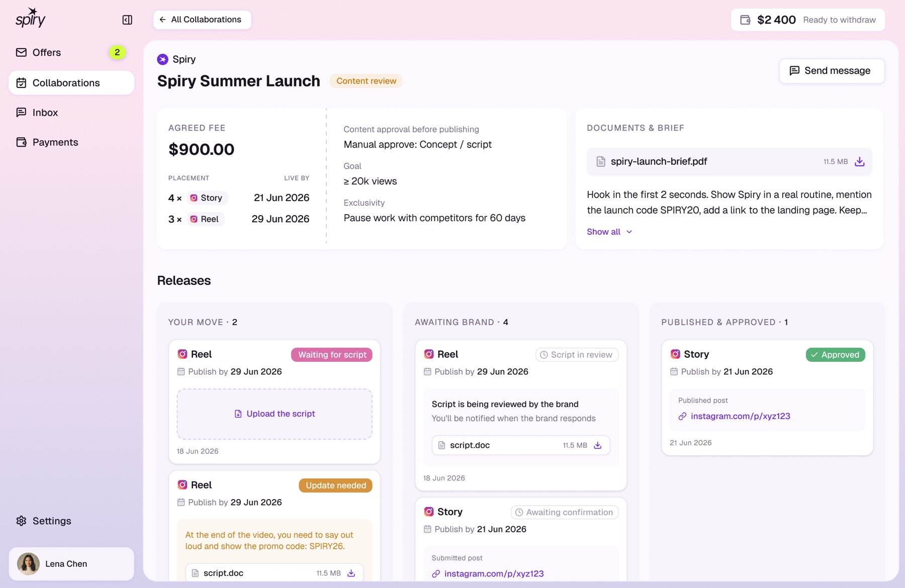Click 'Script is being reviewed by the brand'
The height and width of the screenshot is (588, 905).
pyautogui.click(x=505, y=404)
